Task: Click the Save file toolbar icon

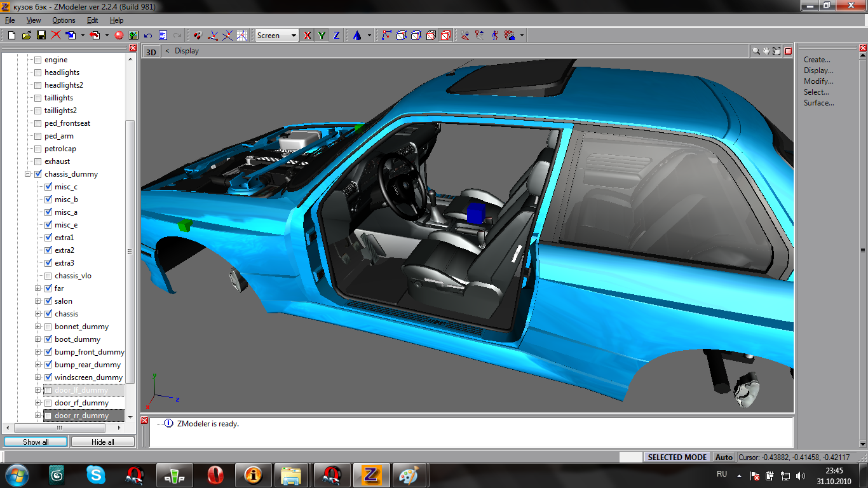Action: 41,36
